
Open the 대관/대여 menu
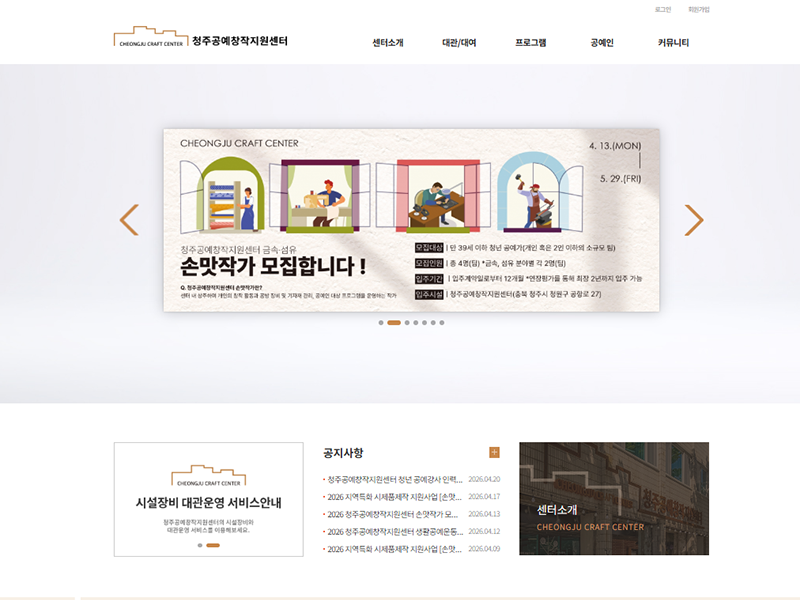459,43
